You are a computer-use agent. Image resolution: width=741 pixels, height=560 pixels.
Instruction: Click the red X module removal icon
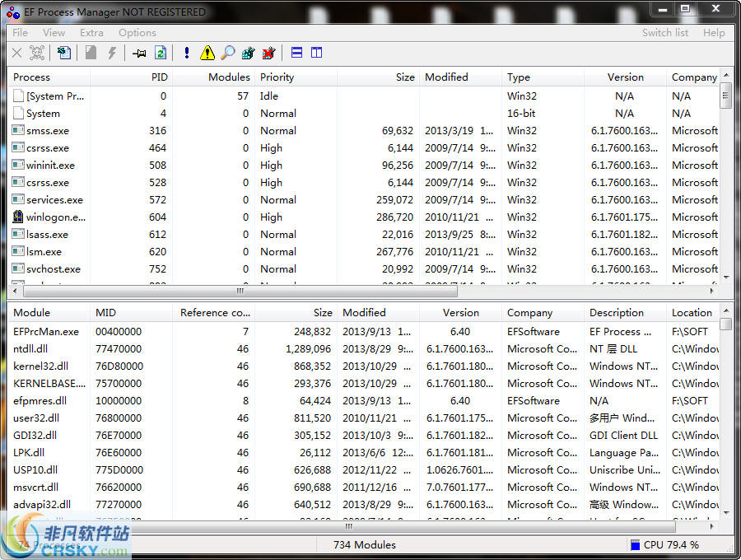[x=268, y=53]
